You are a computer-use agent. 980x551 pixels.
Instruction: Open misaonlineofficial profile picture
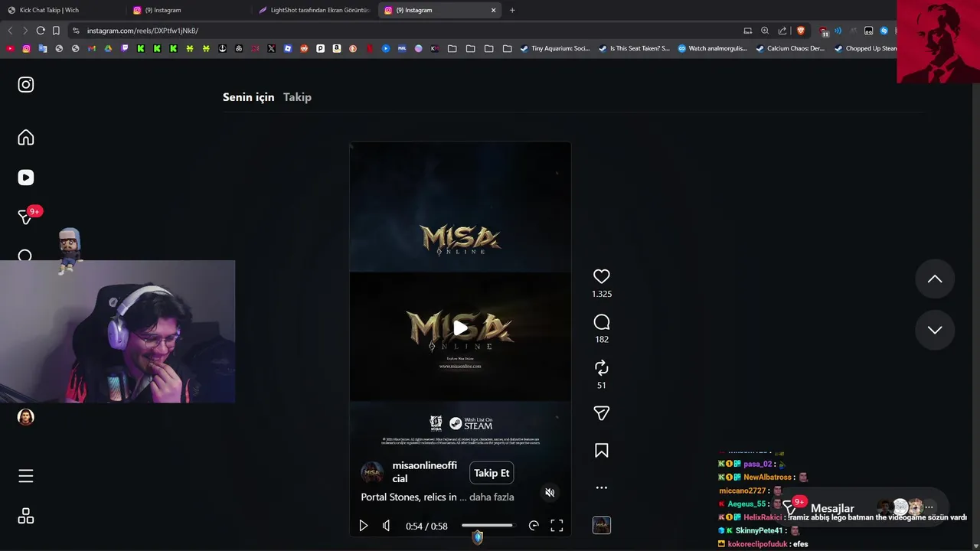[x=372, y=472]
